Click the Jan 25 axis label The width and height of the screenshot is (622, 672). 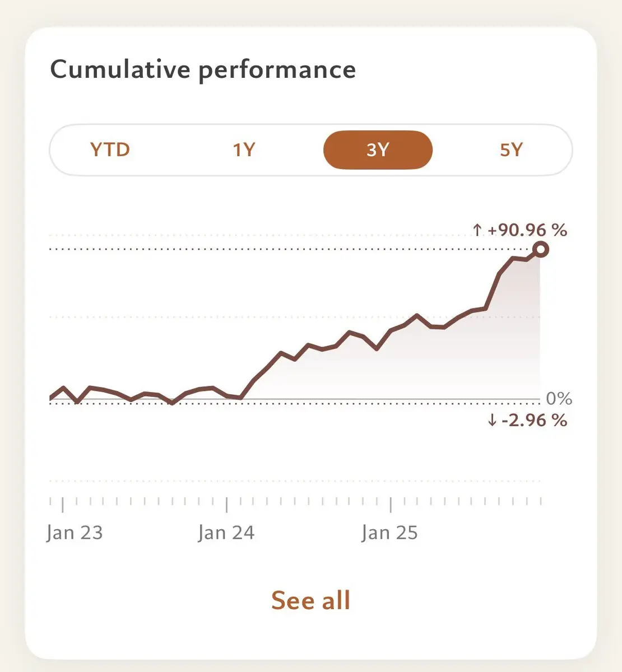(390, 533)
